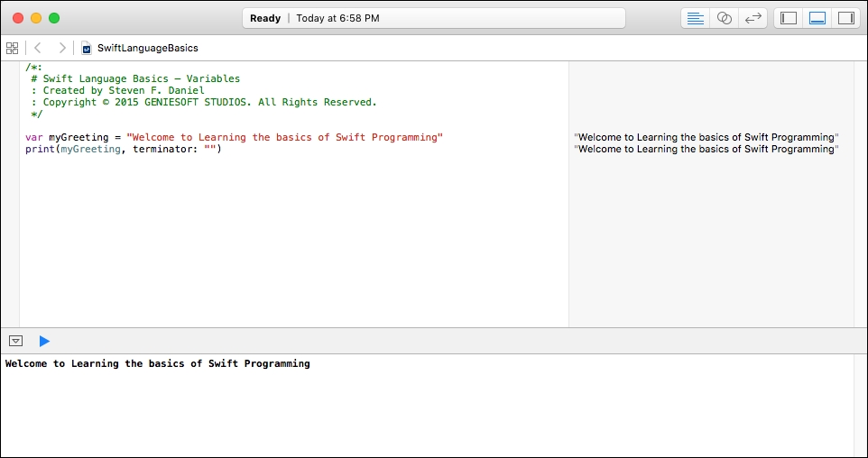Toggle the navigator panel
Viewport: 868px width, 458px height.
pyautogui.click(x=789, y=18)
